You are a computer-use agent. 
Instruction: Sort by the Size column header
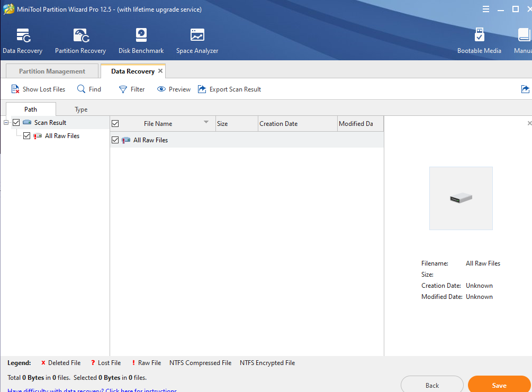(x=237, y=123)
